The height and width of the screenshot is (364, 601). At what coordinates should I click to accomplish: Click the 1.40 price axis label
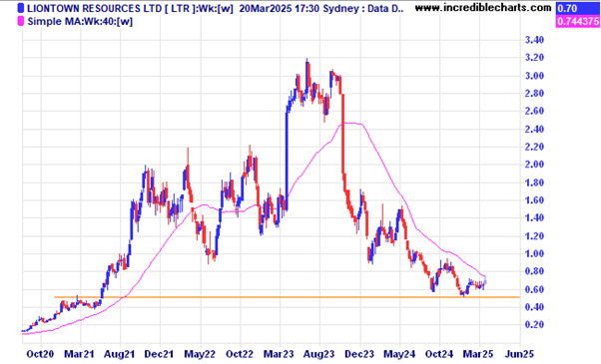point(534,217)
